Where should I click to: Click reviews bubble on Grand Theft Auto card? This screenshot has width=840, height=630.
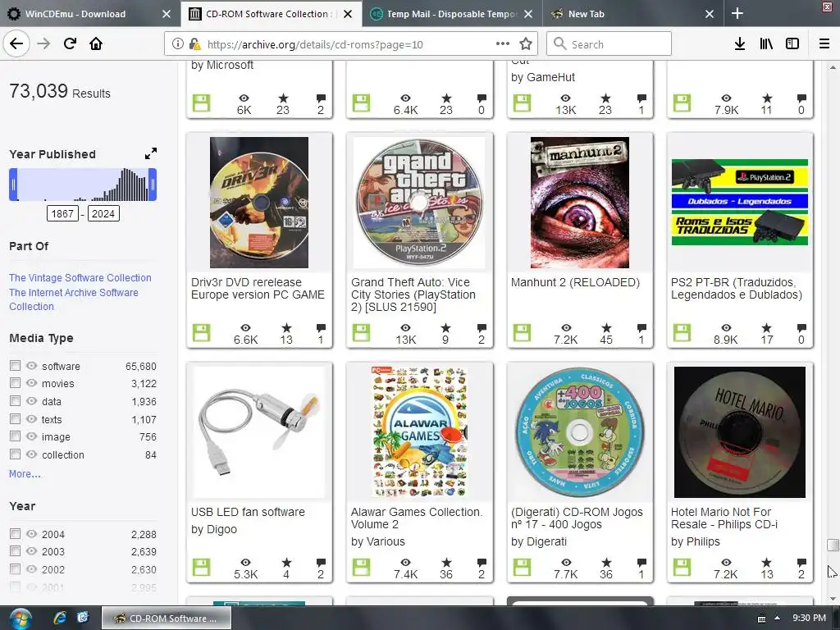[x=482, y=328]
